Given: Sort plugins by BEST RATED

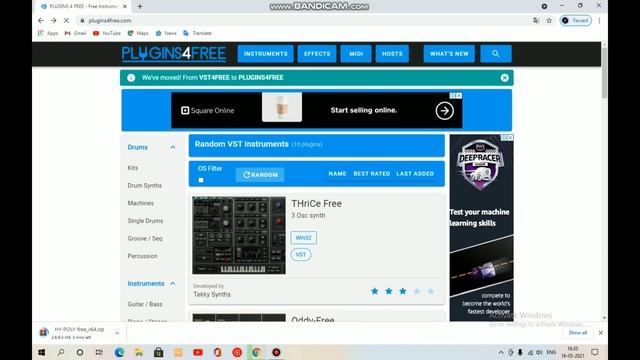Looking at the screenshot, I should (371, 173).
